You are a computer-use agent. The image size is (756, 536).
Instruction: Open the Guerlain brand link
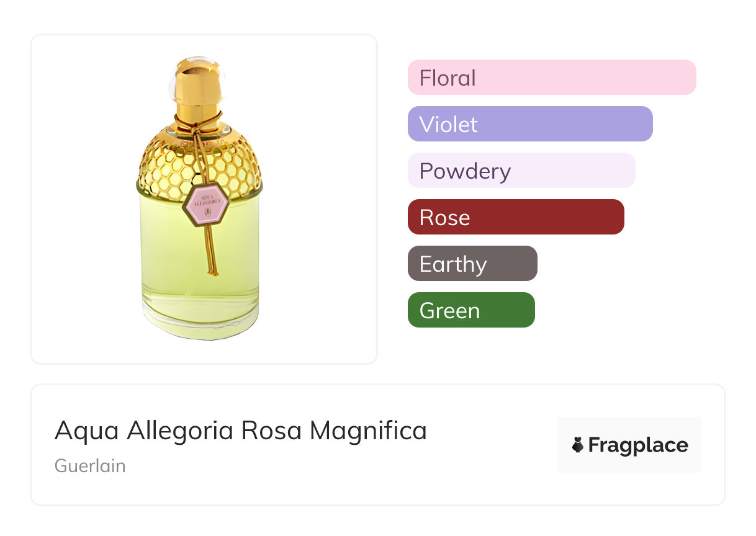(90, 466)
